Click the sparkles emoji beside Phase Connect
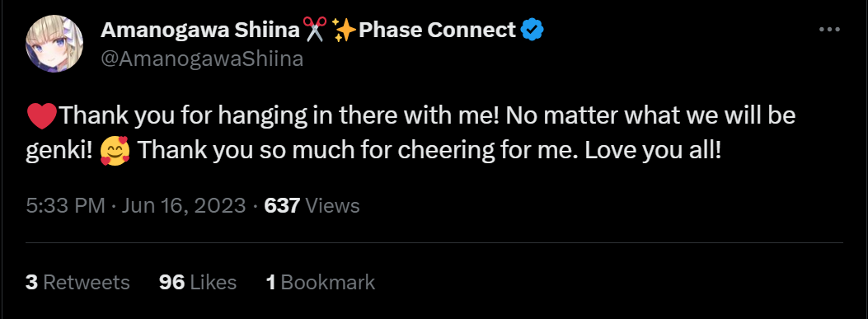 (x=345, y=30)
